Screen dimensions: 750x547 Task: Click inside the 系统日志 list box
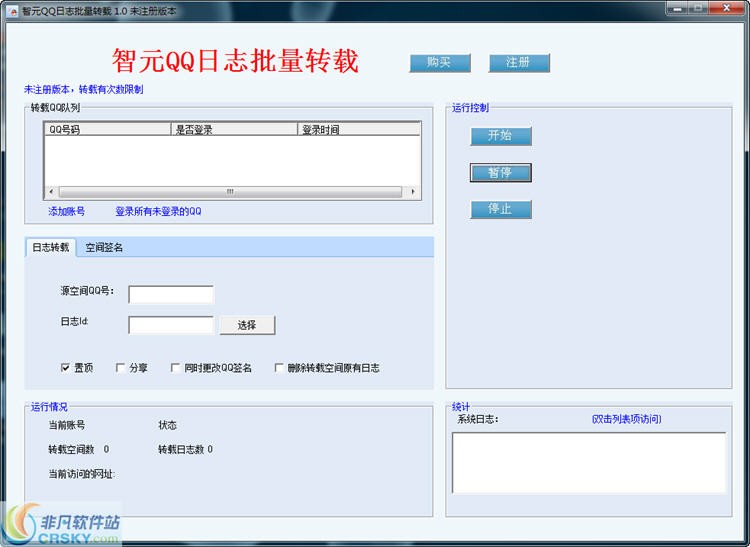pos(589,462)
